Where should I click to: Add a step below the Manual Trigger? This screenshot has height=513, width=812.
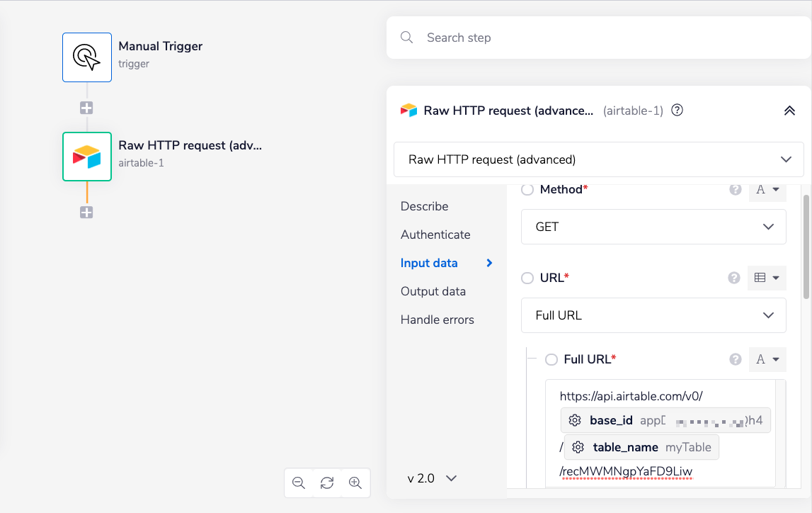coord(86,108)
